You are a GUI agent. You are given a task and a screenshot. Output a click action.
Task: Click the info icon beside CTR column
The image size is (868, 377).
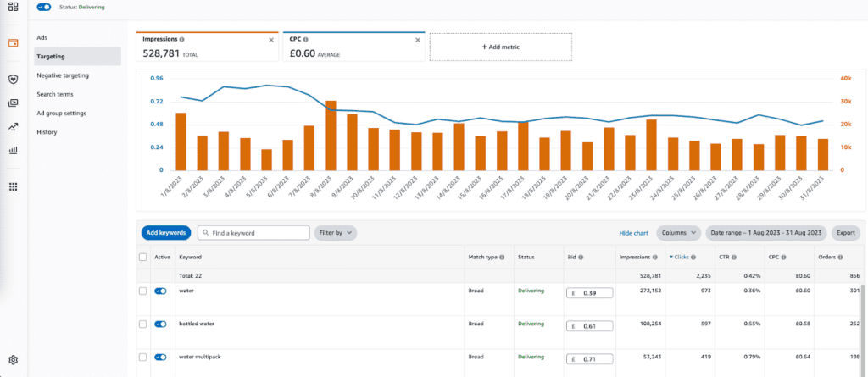coord(732,257)
